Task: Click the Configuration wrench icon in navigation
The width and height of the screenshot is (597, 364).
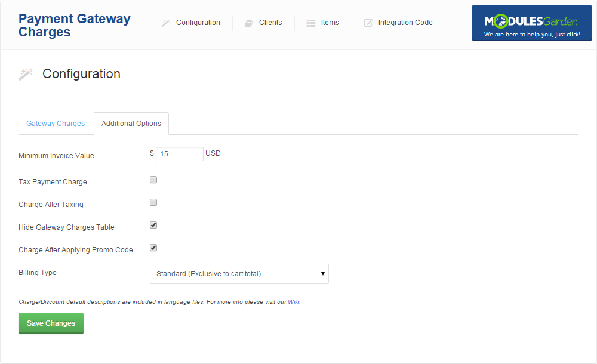Action: click(x=165, y=23)
